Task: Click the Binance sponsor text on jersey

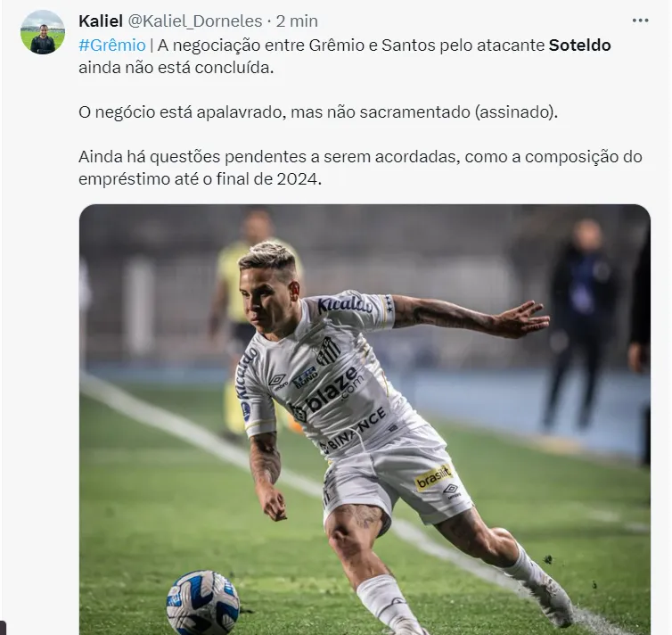Action: click(354, 431)
